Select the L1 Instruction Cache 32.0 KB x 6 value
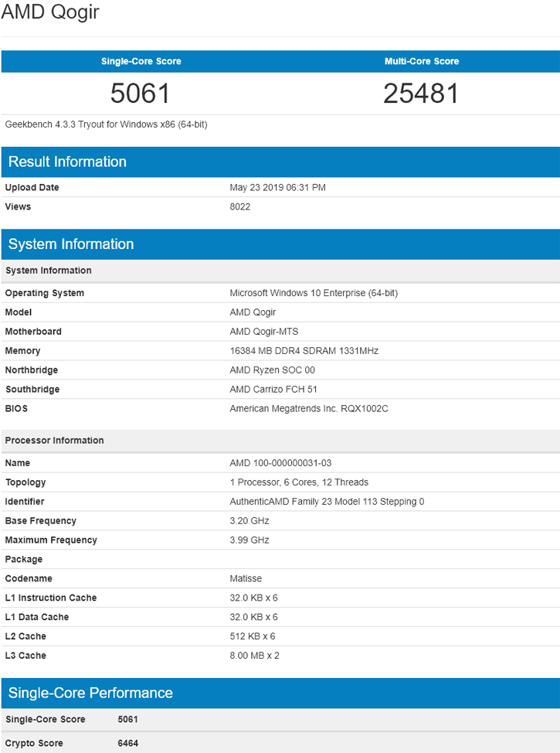 coord(253,598)
